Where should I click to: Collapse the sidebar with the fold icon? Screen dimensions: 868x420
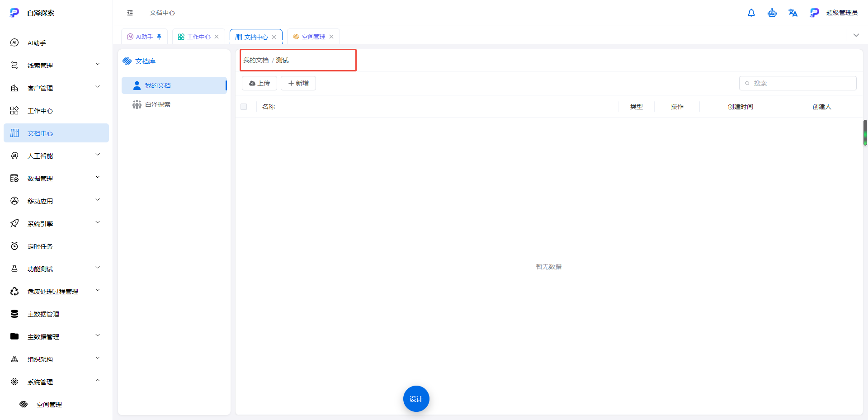(130, 13)
